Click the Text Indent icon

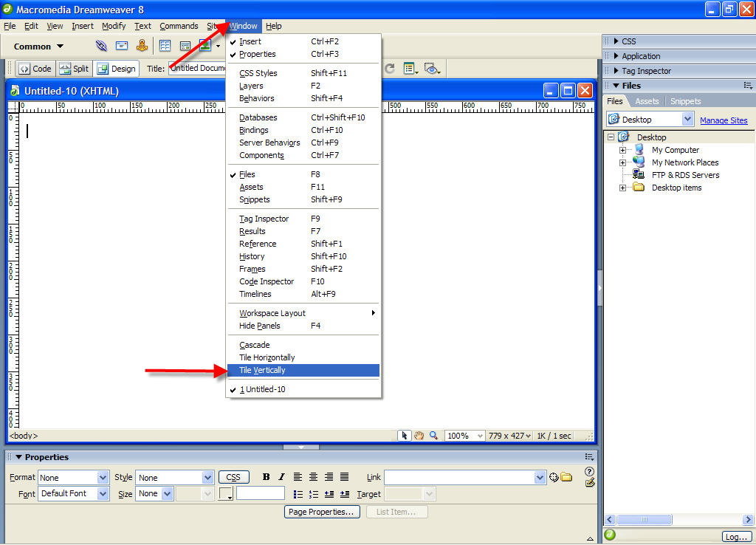pos(345,494)
